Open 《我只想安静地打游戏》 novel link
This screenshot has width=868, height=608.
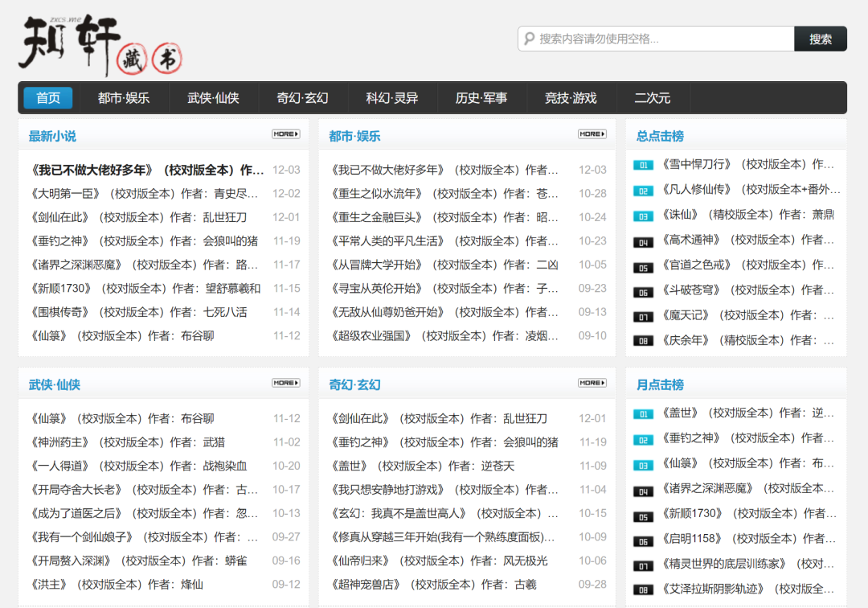coord(444,490)
